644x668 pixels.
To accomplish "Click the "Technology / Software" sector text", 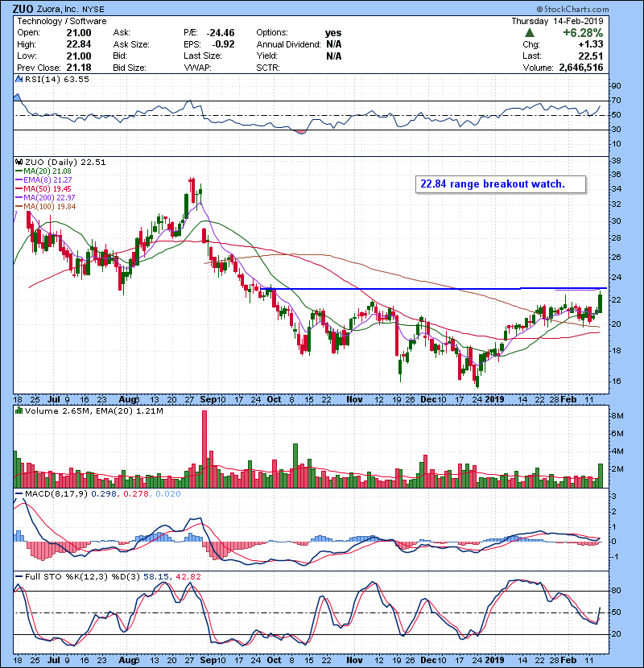I will pos(62,21).
